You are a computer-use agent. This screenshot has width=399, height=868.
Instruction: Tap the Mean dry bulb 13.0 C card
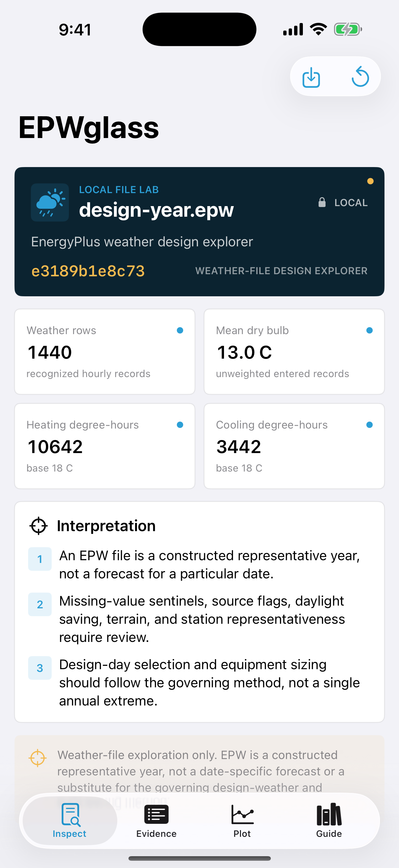coord(294,351)
